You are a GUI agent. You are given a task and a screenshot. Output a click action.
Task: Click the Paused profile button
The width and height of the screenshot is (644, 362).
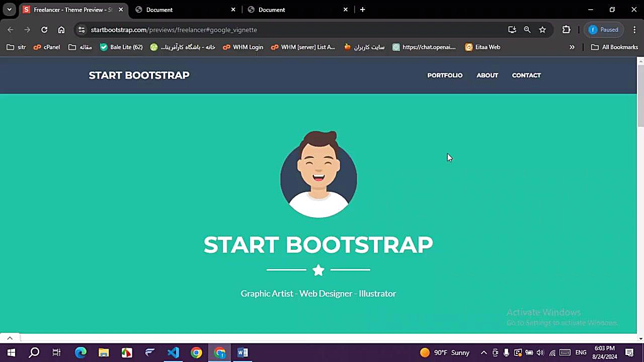(x=604, y=30)
